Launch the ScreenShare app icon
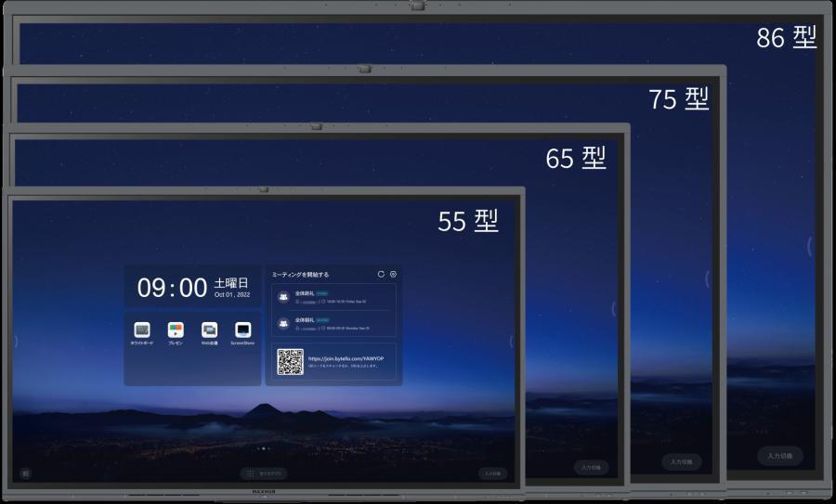Screen dimensions: 836x504 pos(242,330)
